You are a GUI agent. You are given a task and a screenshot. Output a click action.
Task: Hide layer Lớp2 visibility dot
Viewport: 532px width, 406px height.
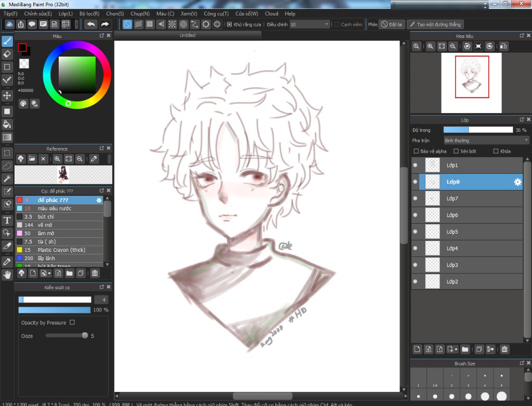click(x=415, y=281)
